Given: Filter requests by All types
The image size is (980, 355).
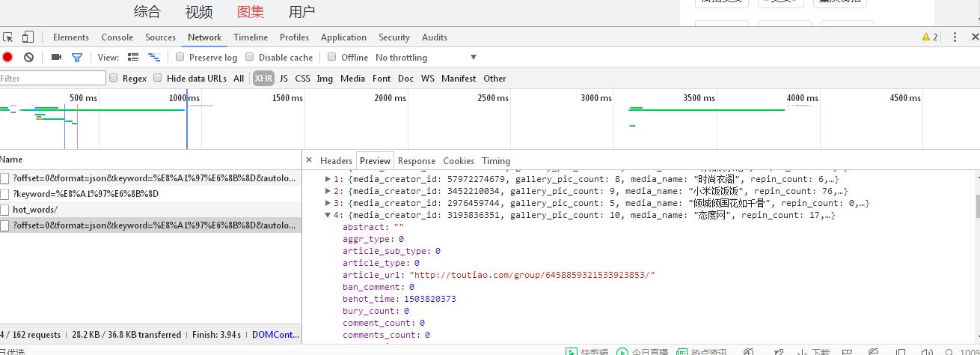Looking at the screenshot, I should click(x=239, y=78).
